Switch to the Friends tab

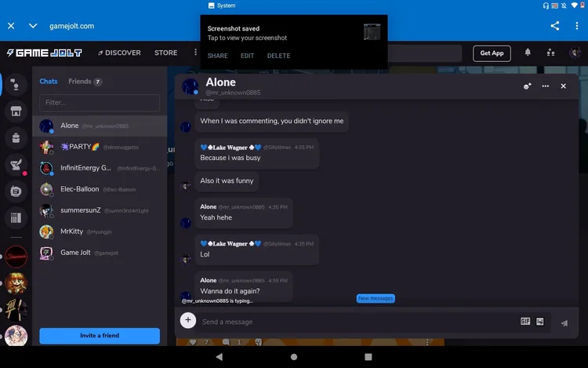(85, 82)
